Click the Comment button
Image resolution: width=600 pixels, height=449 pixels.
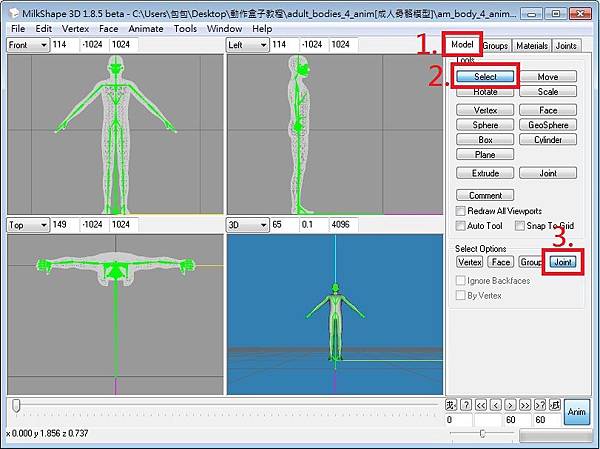click(485, 195)
